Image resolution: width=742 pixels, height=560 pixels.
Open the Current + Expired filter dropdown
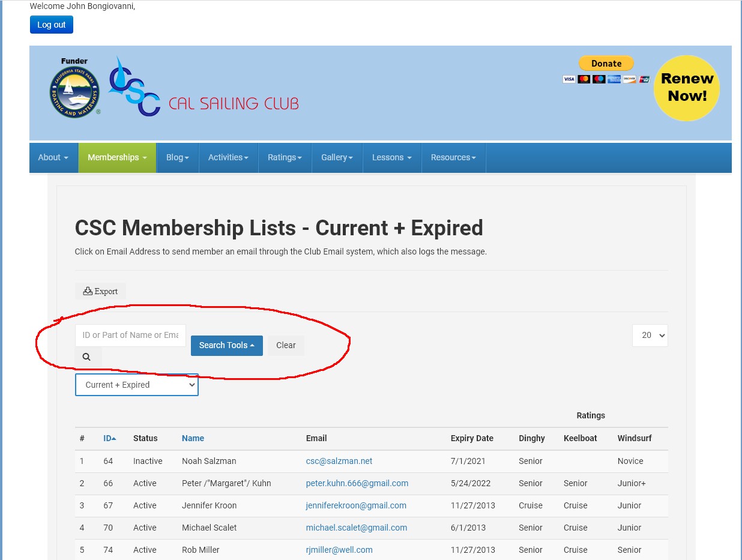(x=137, y=385)
